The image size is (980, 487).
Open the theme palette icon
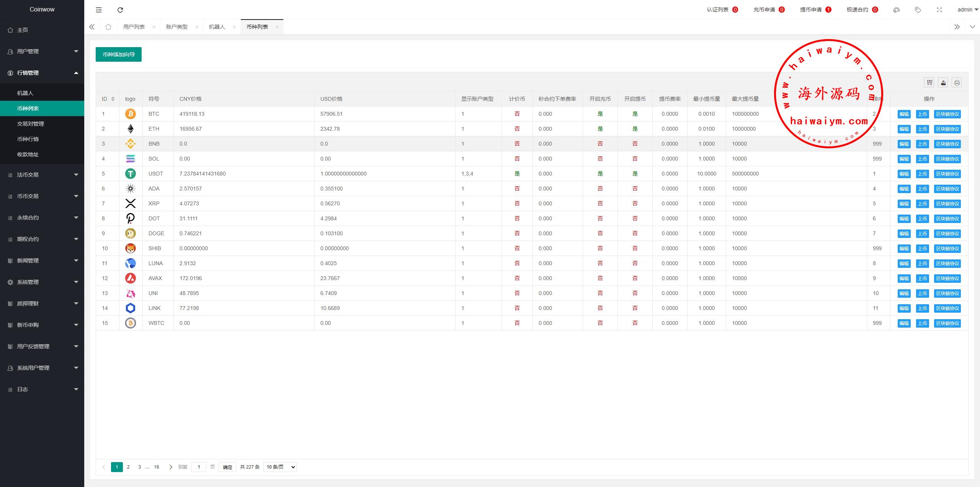(x=896, y=10)
